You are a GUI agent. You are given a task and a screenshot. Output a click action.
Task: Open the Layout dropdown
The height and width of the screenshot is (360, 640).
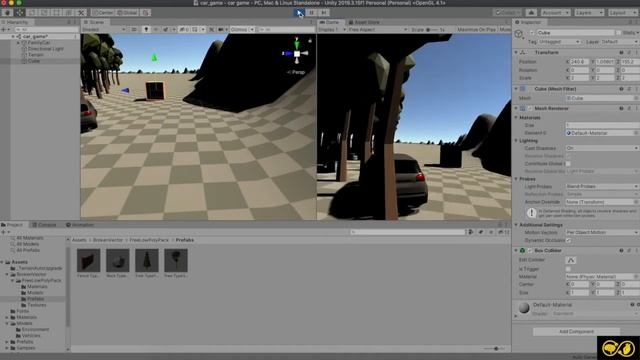622,13
